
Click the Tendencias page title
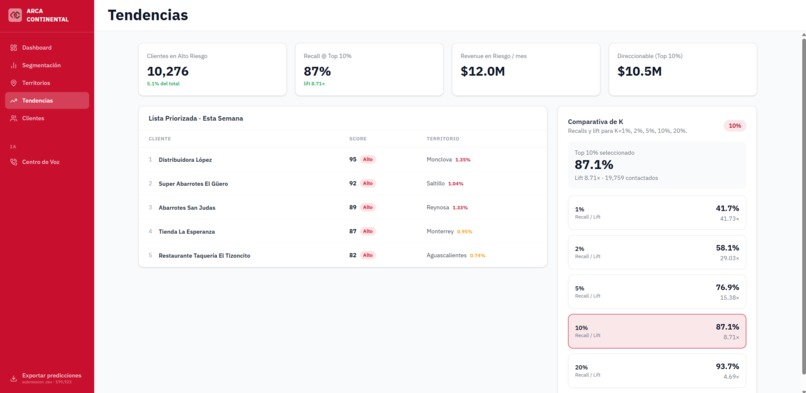point(148,15)
